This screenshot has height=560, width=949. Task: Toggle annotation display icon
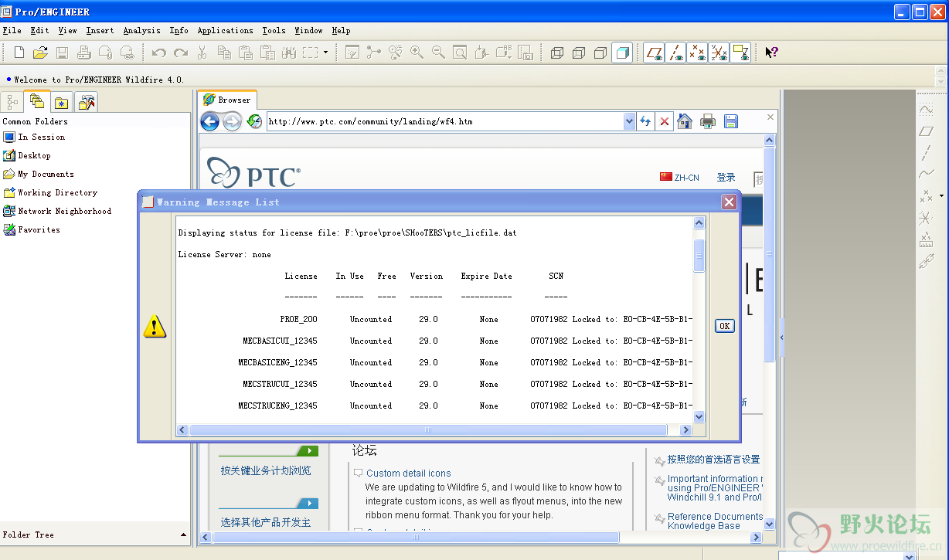click(740, 53)
